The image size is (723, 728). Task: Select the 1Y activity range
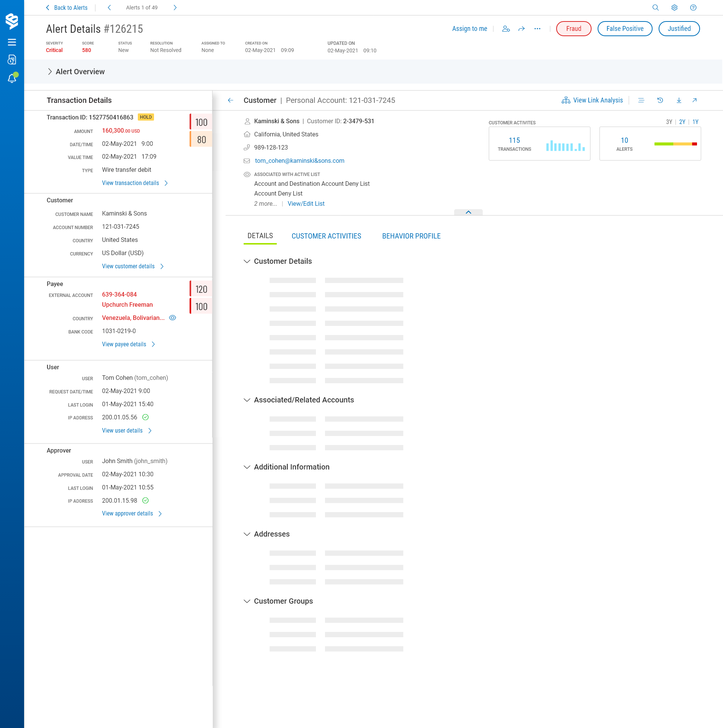click(x=695, y=122)
